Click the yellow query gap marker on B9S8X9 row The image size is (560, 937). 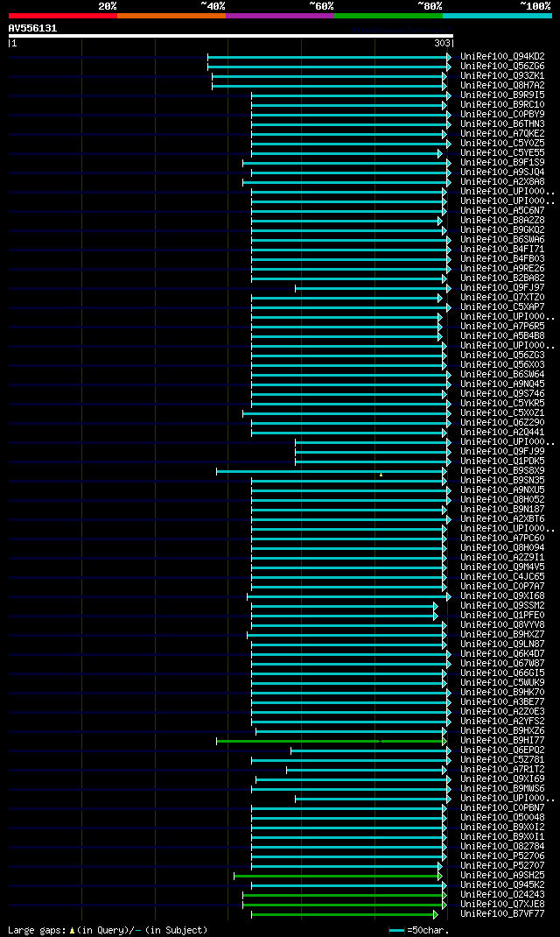[381, 475]
